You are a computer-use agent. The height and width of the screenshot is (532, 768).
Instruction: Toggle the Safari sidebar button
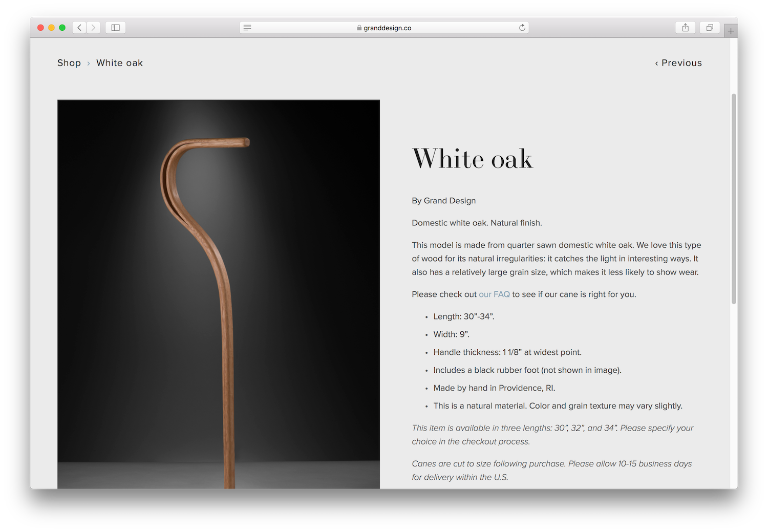coord(116,28)
